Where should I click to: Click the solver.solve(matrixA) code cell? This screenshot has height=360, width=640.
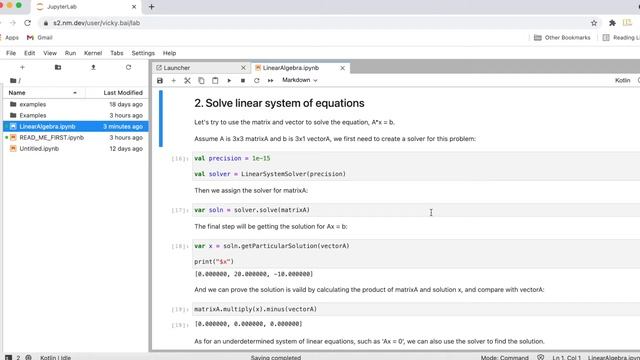(x=416, y=210)
